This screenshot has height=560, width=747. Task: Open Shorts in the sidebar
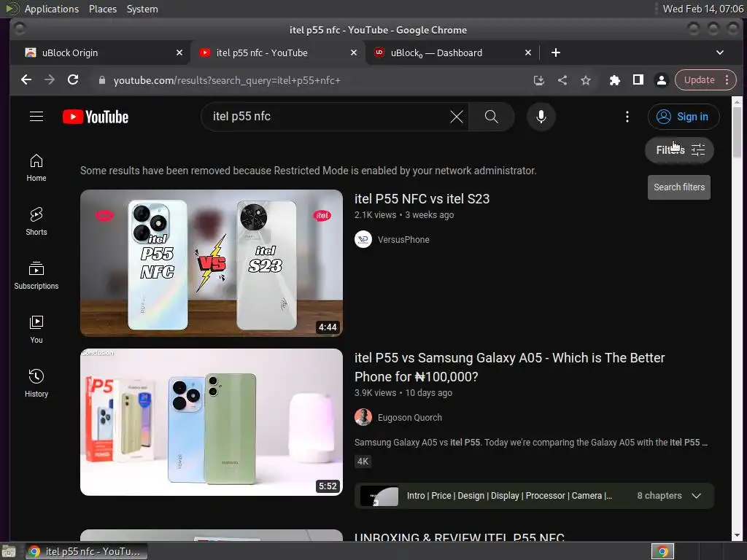tap(36, 222)
